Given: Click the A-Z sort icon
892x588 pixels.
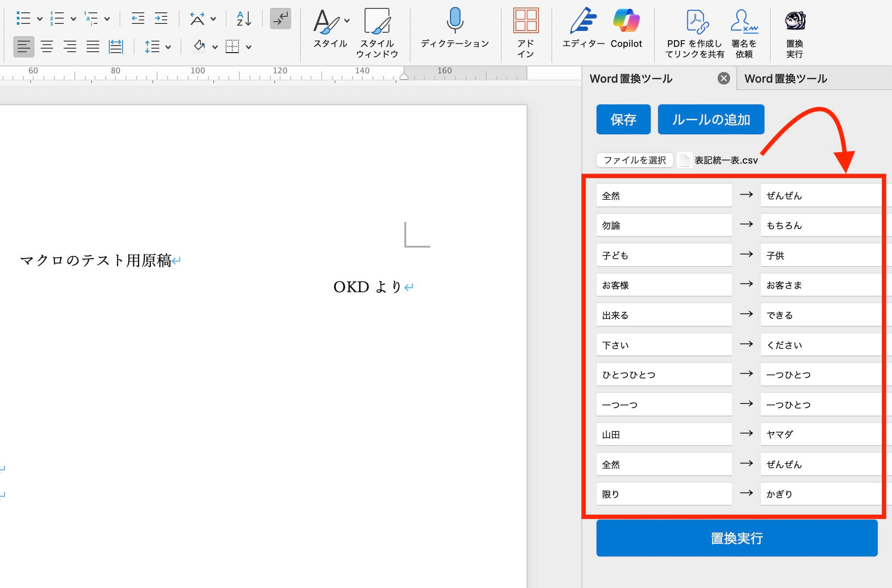Looking at the screenshot, I should 244,19.
